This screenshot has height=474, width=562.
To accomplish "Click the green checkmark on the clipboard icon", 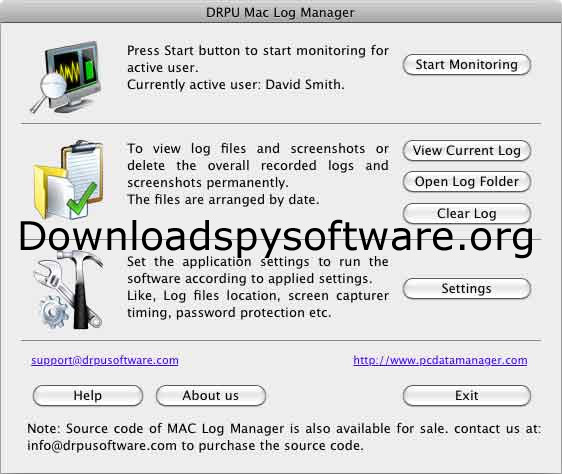I will coord(82,199).
